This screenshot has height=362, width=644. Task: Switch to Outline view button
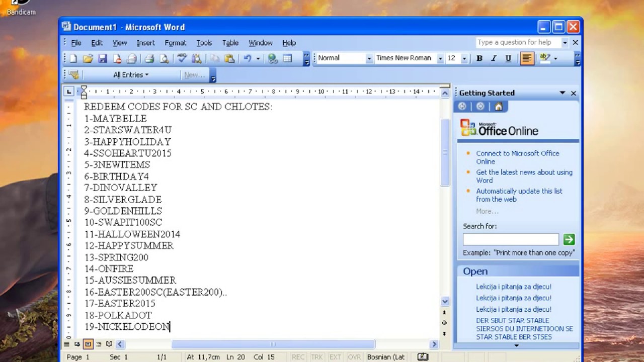coord(99,344)
